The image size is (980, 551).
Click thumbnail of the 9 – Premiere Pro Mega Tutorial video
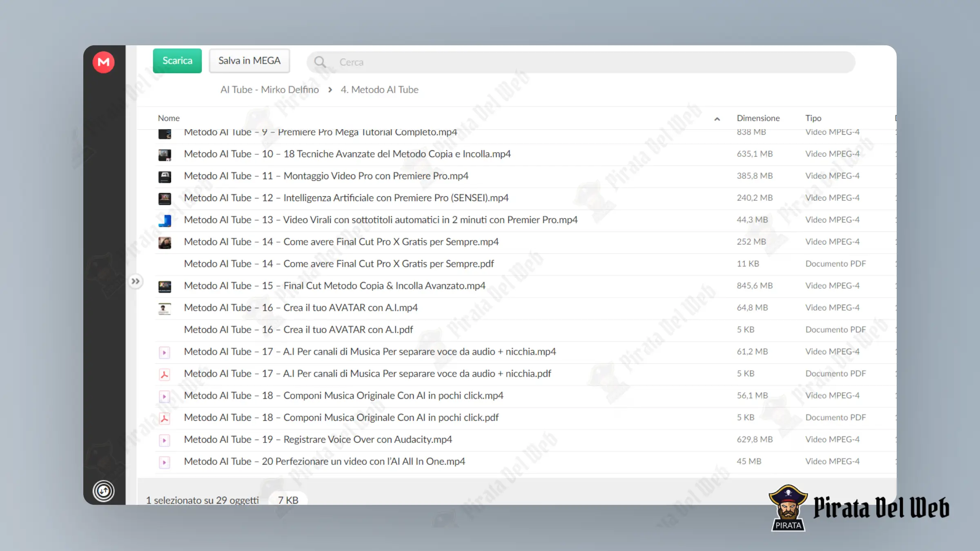click(165, 134)
